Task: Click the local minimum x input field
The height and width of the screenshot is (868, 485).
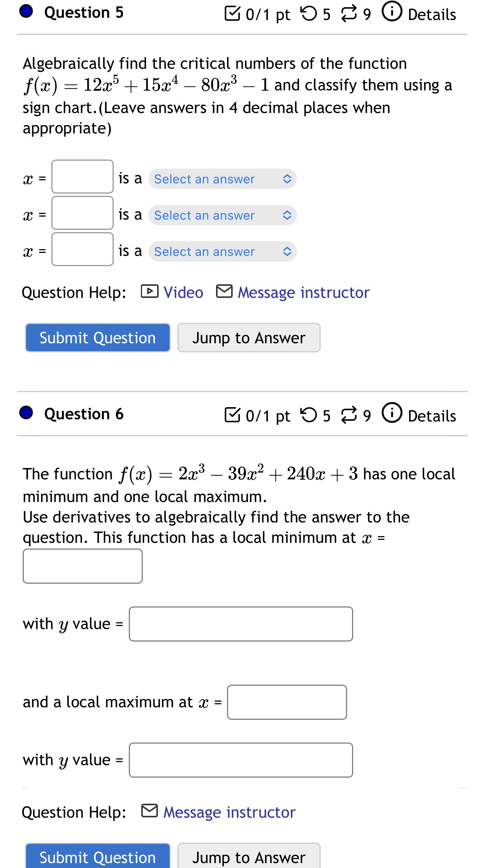Action: click(82, 566)
